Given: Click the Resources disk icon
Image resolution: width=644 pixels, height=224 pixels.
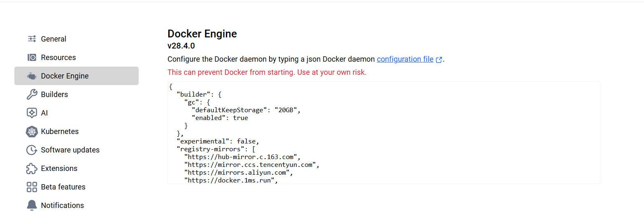Looking at the screenshot, I should pos(32,58).
